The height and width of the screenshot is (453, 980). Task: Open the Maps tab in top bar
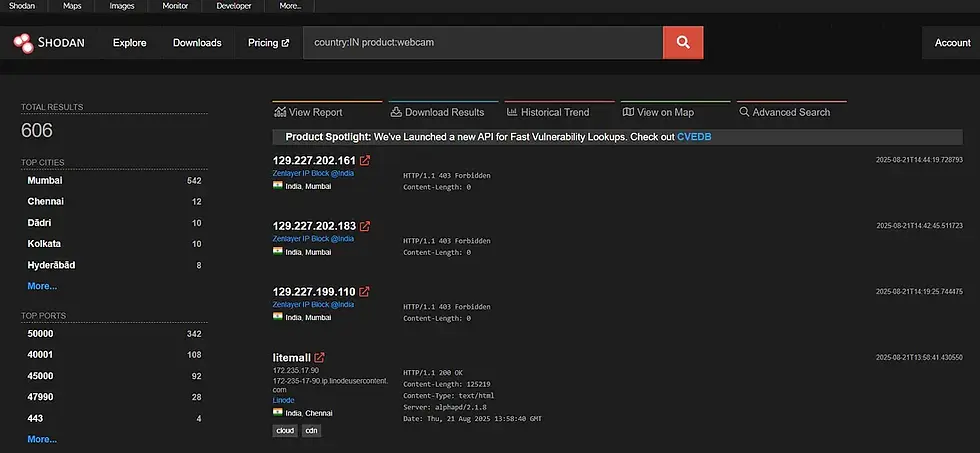pyautogui.click(x=72, y=6)
